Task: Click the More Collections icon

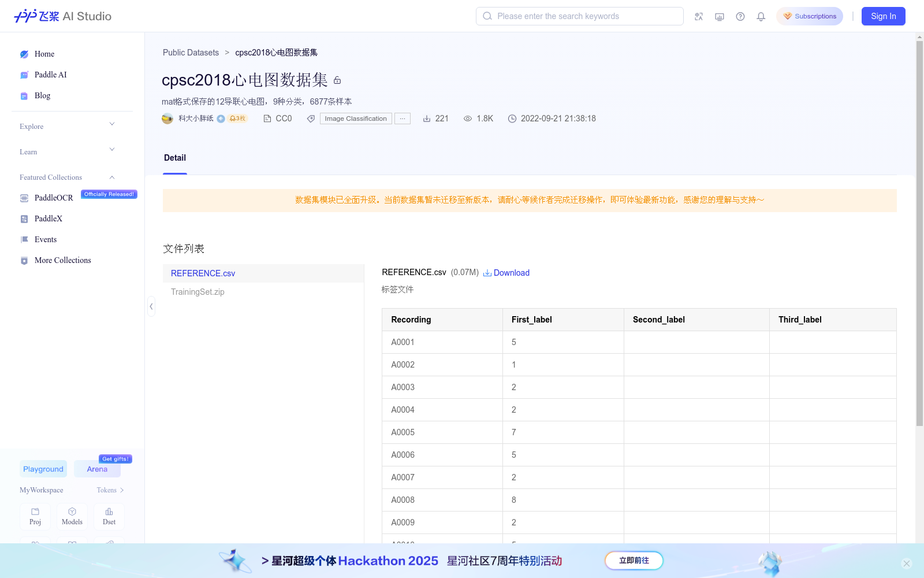Action: tap(24, 261)
